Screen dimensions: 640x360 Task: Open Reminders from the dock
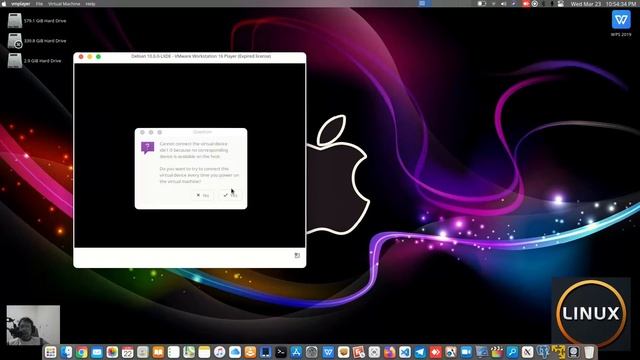click(x=173, y=352)
